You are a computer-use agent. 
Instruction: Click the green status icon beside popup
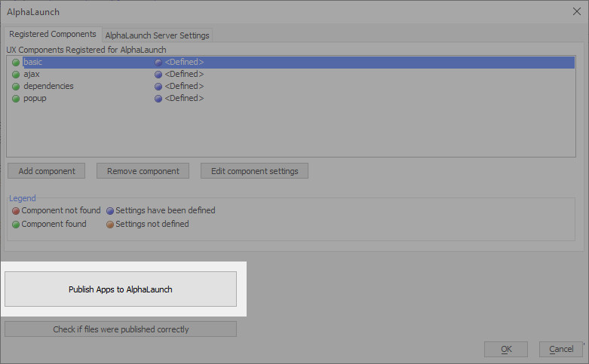coord(16,99)
